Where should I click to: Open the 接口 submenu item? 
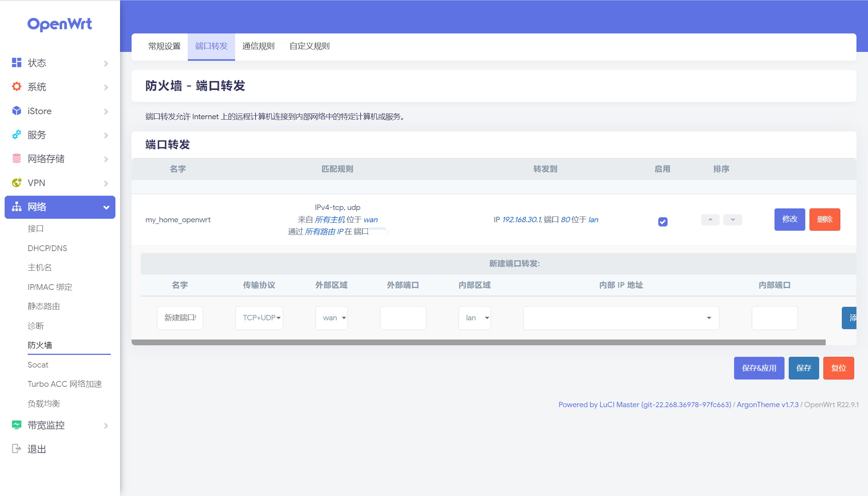point(35,228)
